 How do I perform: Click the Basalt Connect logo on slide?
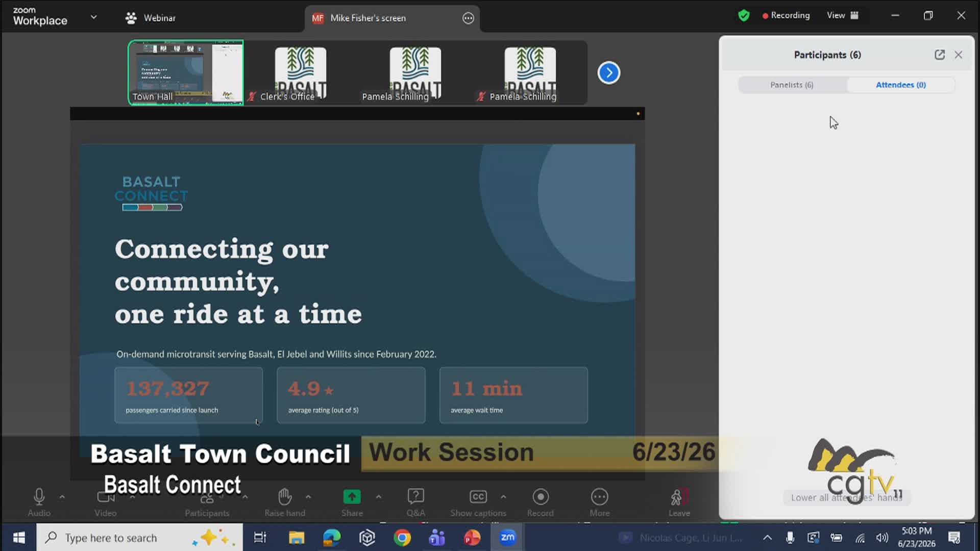(x=151, y=193)
